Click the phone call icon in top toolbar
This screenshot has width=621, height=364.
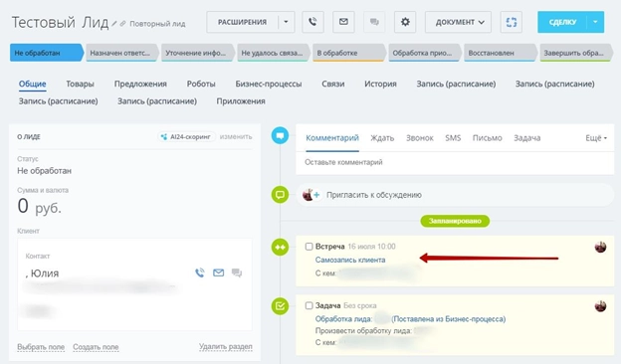coord(312,22)
